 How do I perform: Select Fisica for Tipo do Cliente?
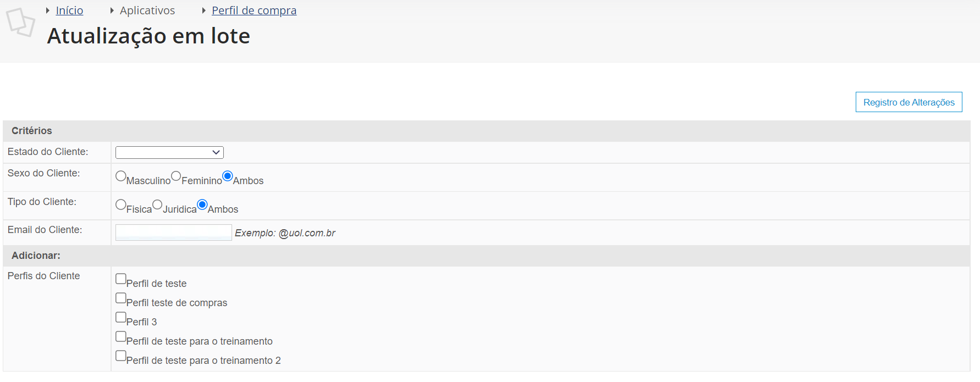121,204
